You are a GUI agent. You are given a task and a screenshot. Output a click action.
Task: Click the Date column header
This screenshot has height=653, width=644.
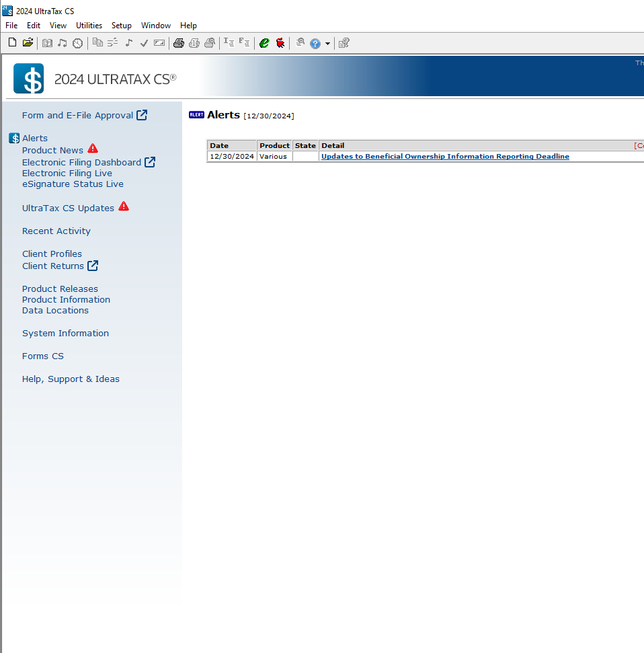tap(232, 145)
